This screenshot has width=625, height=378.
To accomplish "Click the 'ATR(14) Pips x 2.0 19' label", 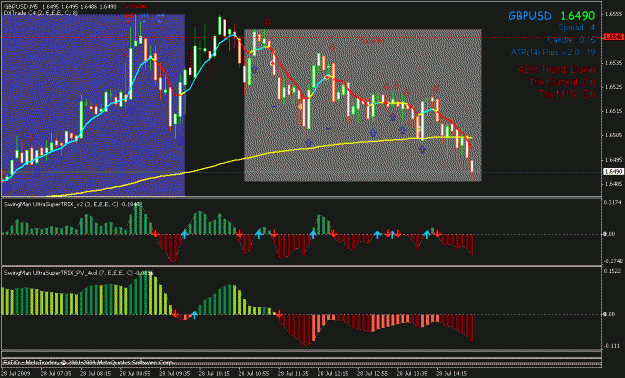I will pyautogui.click(x=553, y=52).
